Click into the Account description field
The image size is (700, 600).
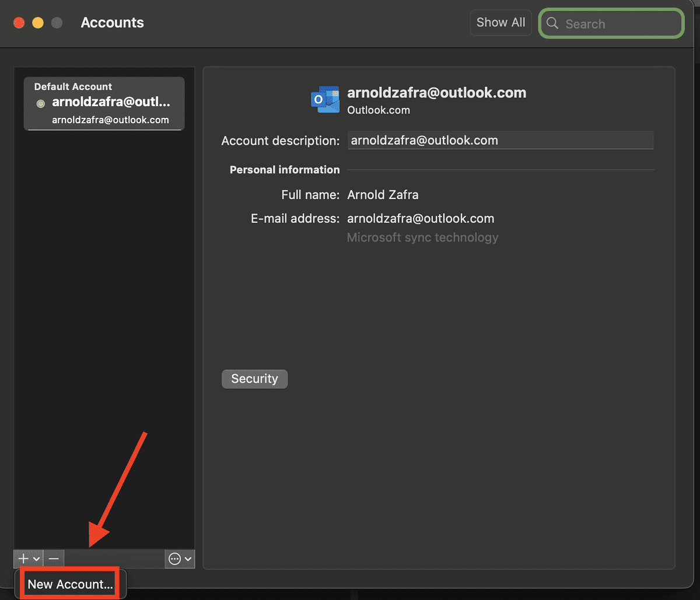click(500, 141)
